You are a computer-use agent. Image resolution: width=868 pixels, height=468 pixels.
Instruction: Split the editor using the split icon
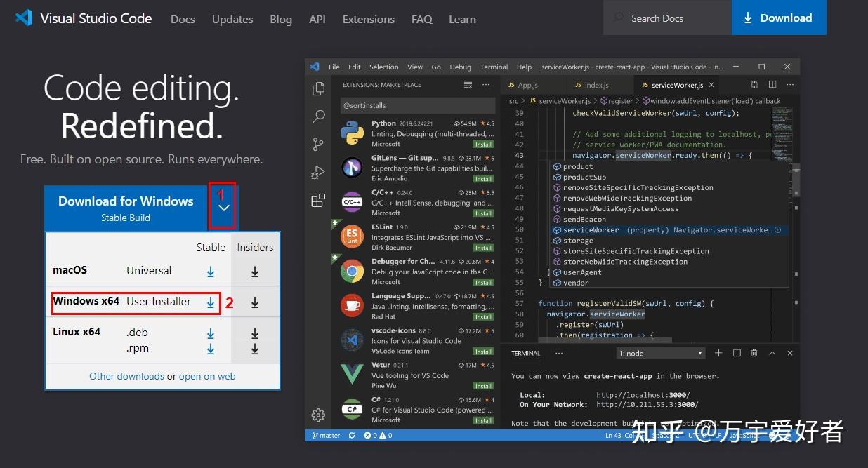pyautogui.click(x=772, y=83)
